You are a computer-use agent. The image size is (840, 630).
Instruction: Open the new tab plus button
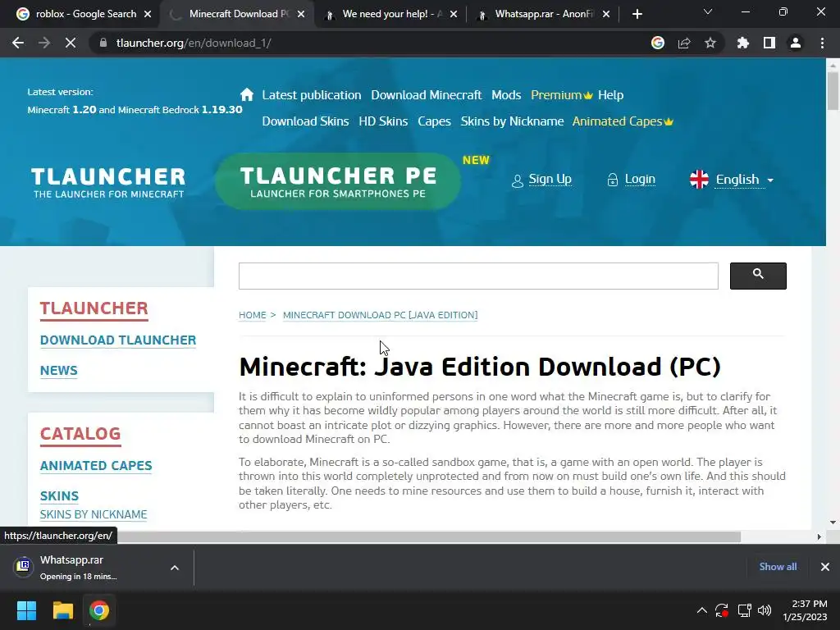637,14
